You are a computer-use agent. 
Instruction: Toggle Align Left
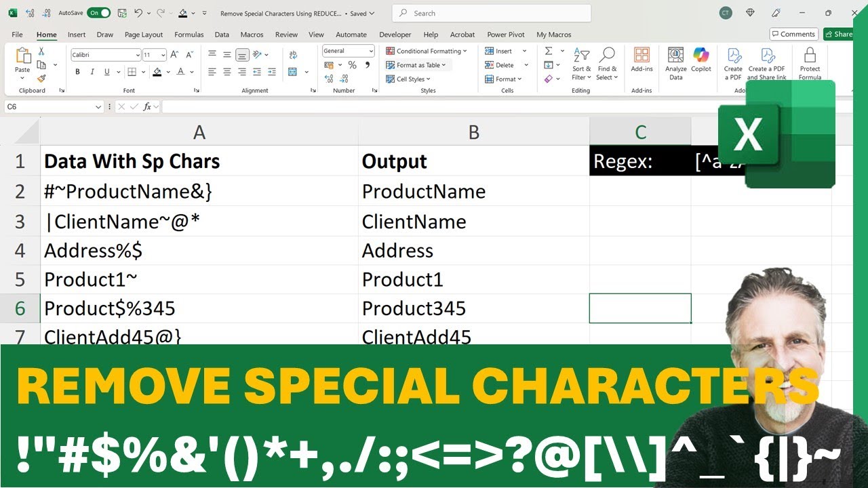tap(212, 72)
